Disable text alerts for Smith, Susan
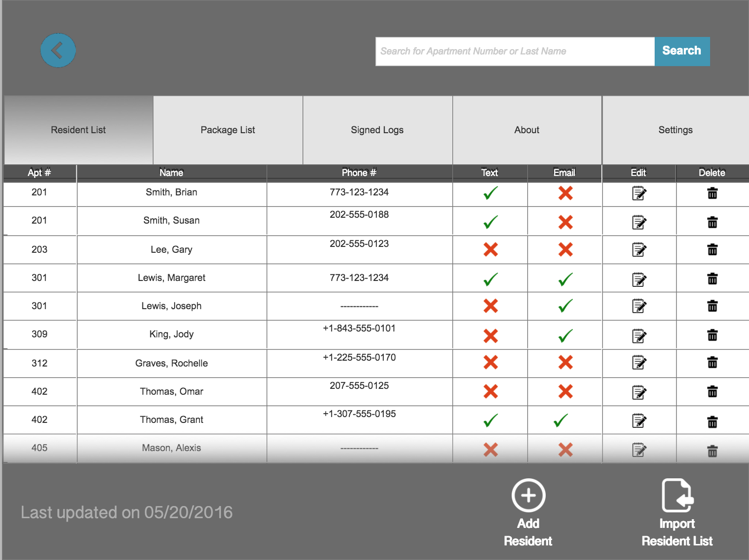 [x=491, y=222]
